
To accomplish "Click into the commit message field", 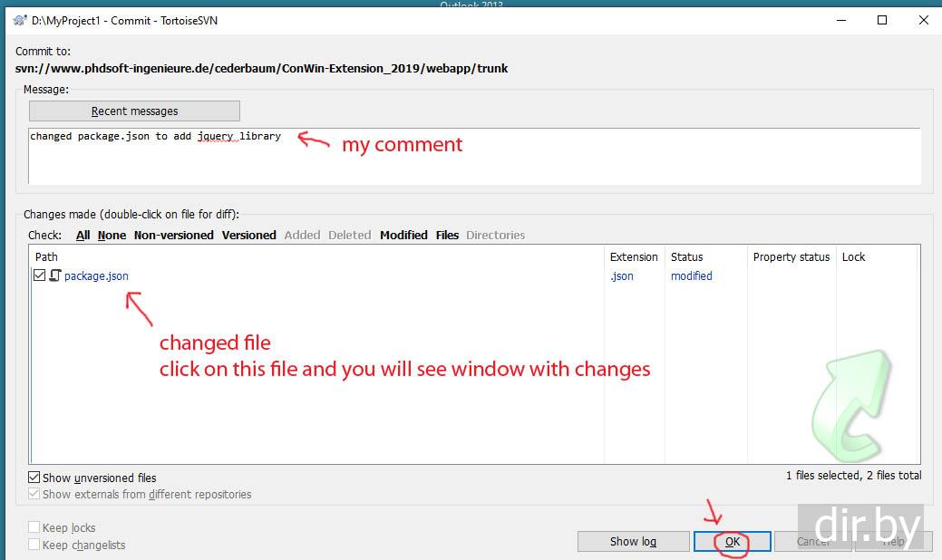I will coord(474,156).
